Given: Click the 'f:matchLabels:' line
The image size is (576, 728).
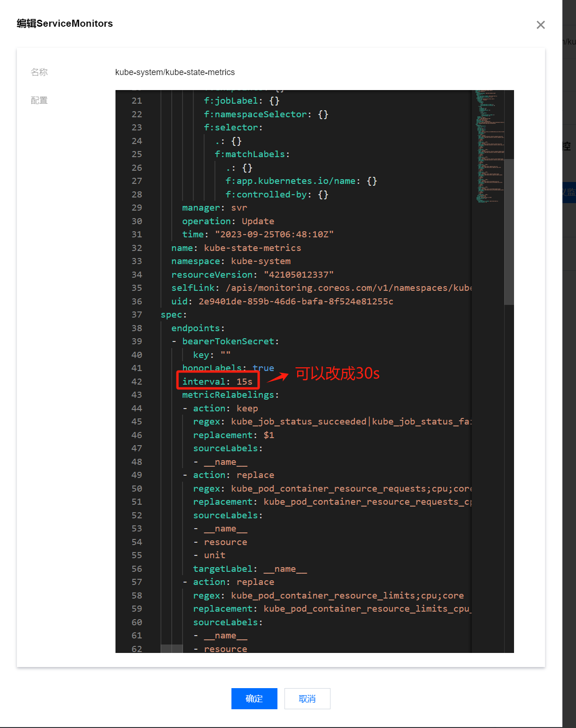Looking at the screenshot, I should coord(252,154).
